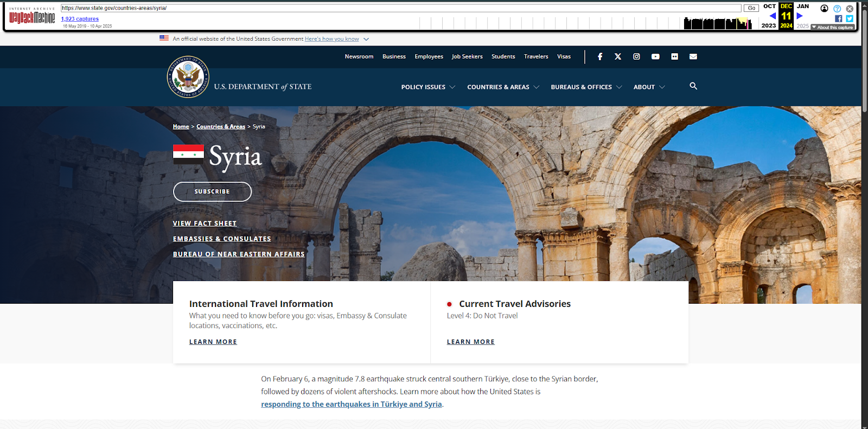Screen dimensions: 868x429
Task: Select Travelers in the top menu
Action: 536,56
